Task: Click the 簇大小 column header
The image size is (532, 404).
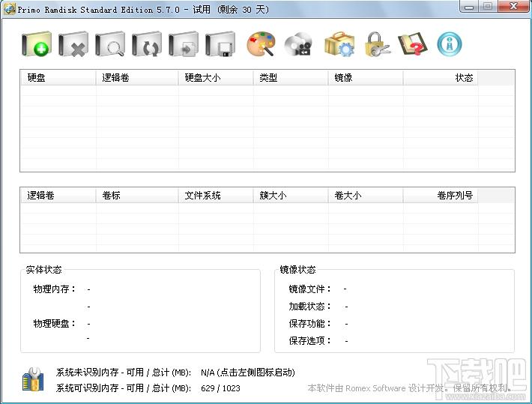Action: coord(291,195)
